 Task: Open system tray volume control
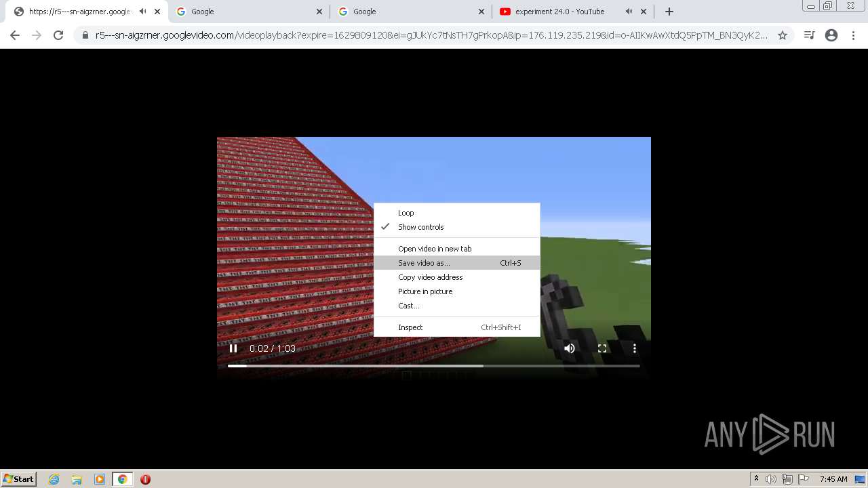[x=771, y=479]
